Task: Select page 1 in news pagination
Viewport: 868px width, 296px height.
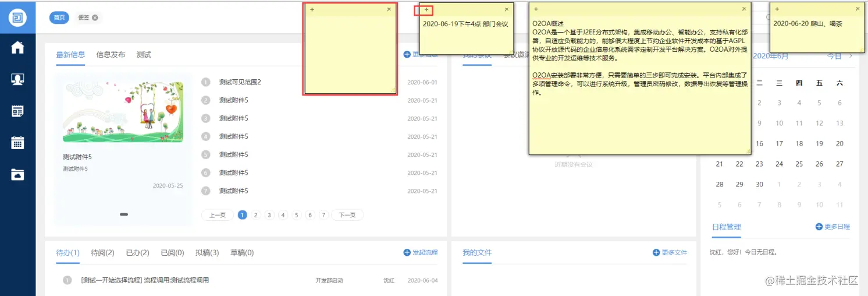Action: pyautogui.click(x=242, y=215)
